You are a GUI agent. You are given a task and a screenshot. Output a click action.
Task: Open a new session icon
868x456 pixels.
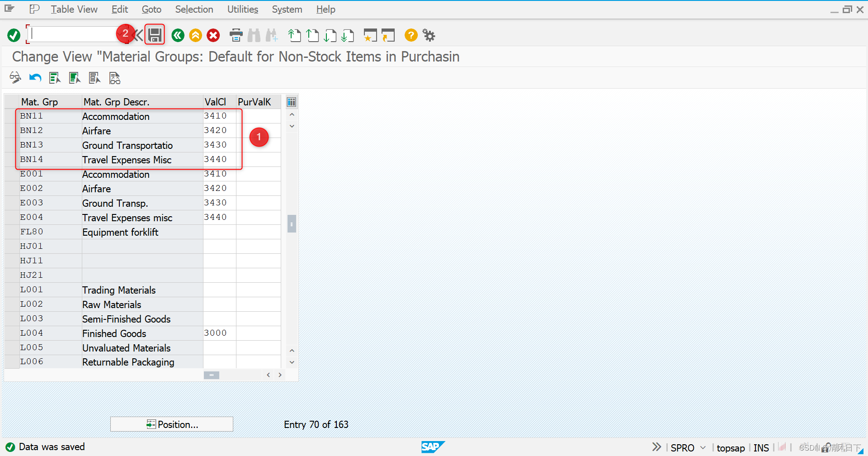click(370, 35)
